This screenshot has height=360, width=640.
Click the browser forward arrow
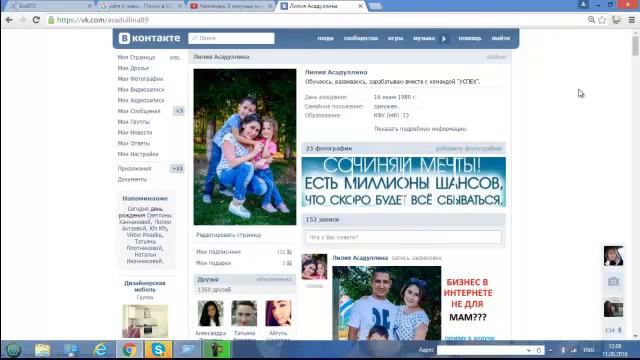(x=22, y=20)
